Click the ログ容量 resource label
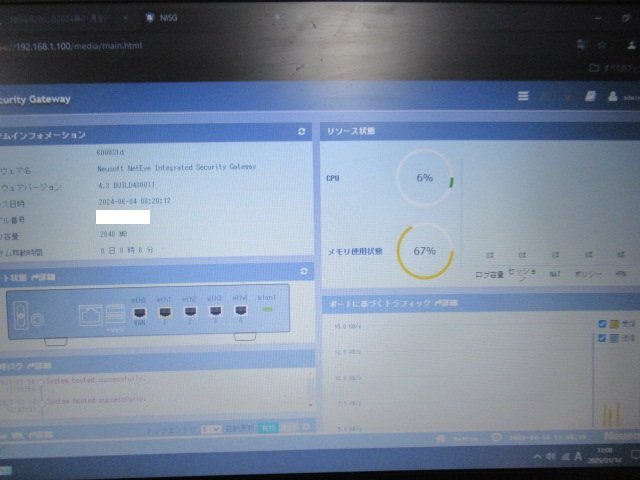Viewport: 640px width, 480px height. tap(489, 274)
